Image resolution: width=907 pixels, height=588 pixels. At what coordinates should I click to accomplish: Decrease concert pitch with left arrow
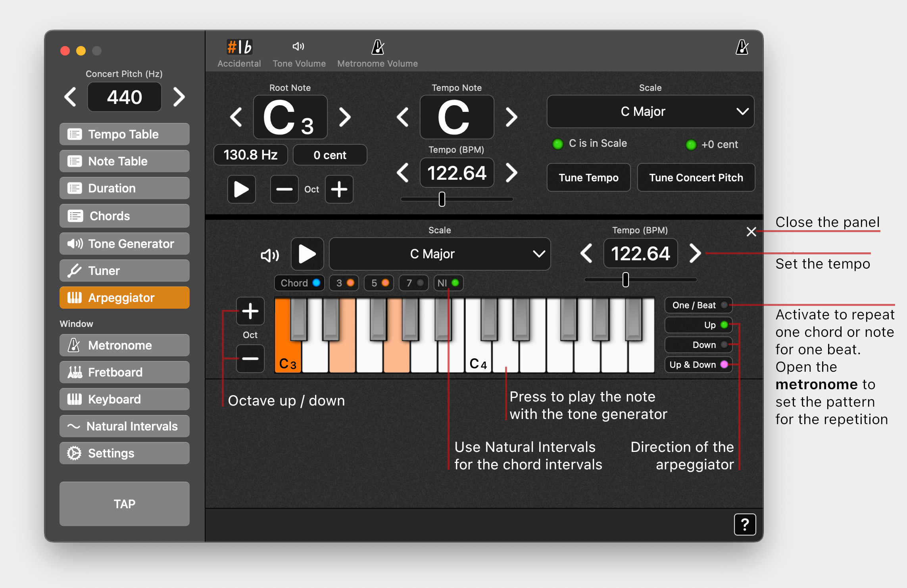click(x=71, y=97)
